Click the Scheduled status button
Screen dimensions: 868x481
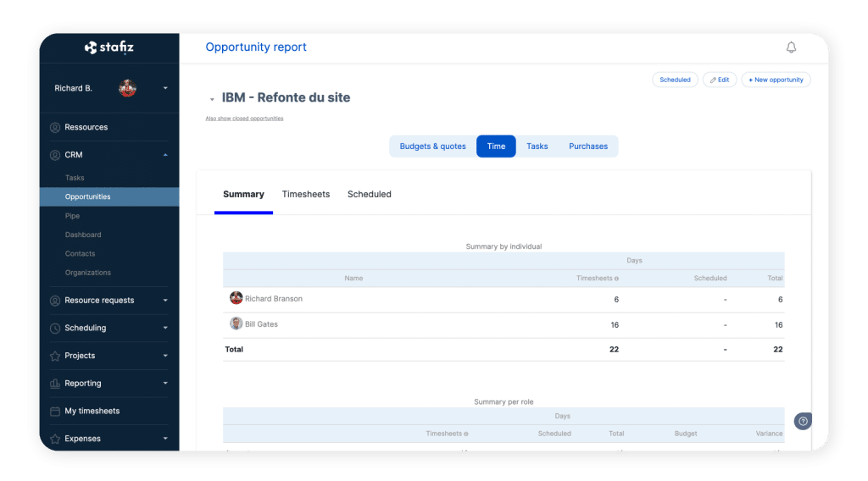pos(675,80)
